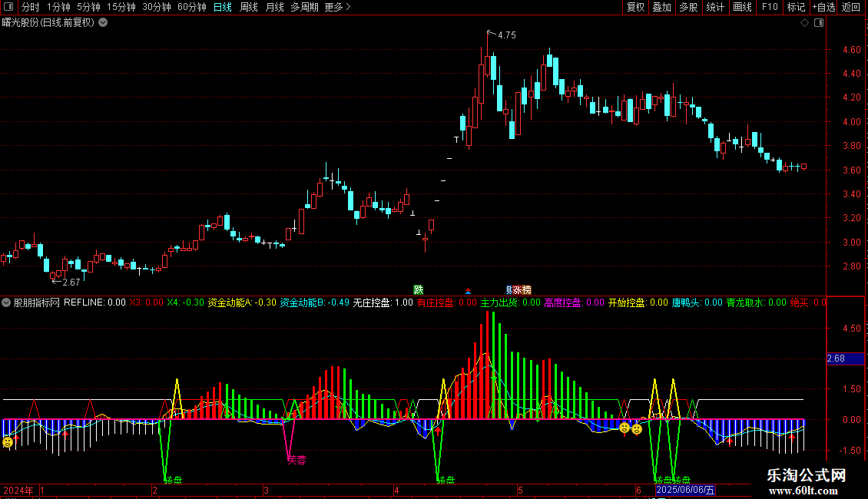Add stock via +自选 button

(x=823, y=7)
